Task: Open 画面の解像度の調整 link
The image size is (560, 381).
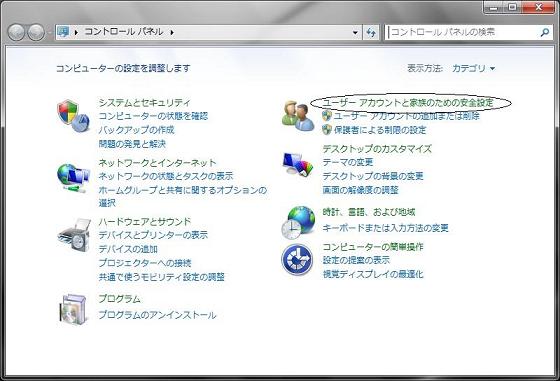Action: click(x=360, y=190)
